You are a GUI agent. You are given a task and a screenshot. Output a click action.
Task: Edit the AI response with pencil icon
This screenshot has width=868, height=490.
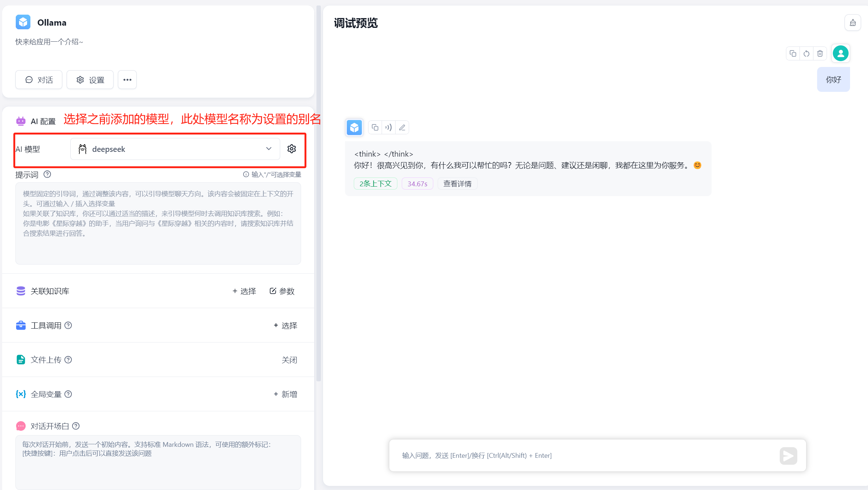[402, 127]
